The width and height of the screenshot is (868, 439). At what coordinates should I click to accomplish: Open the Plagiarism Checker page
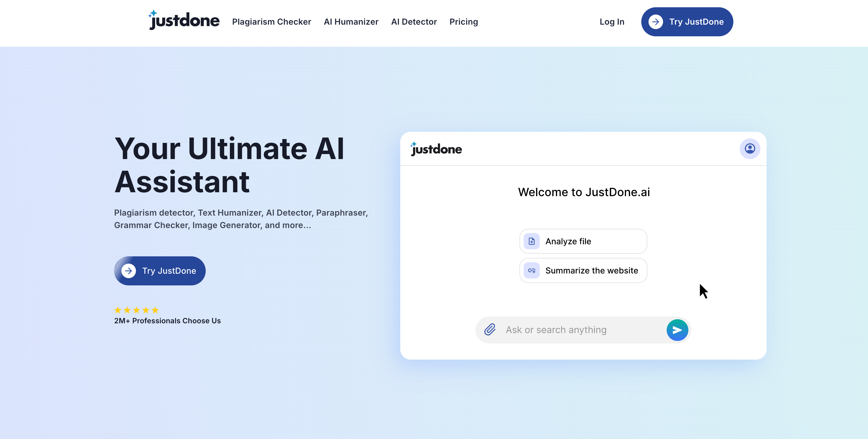click(272, 22)
